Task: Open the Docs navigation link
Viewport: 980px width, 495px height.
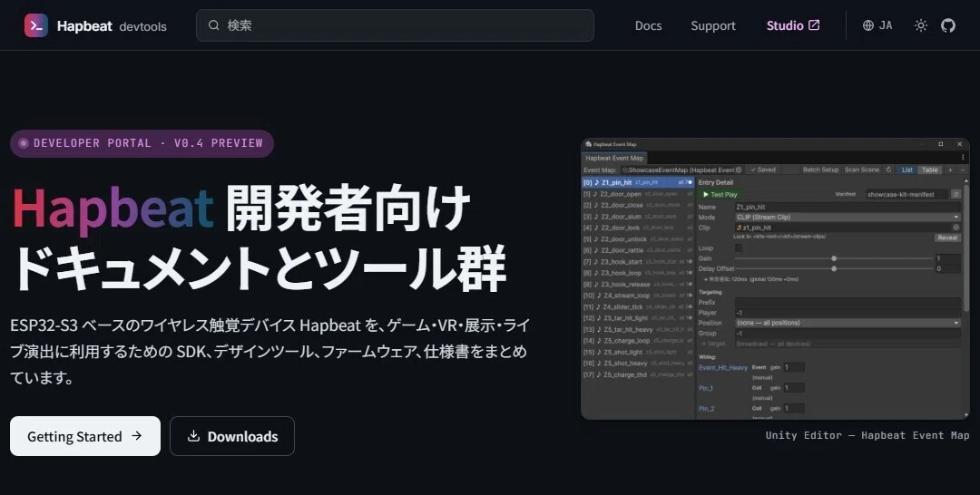Action: (x=648, y=25)
